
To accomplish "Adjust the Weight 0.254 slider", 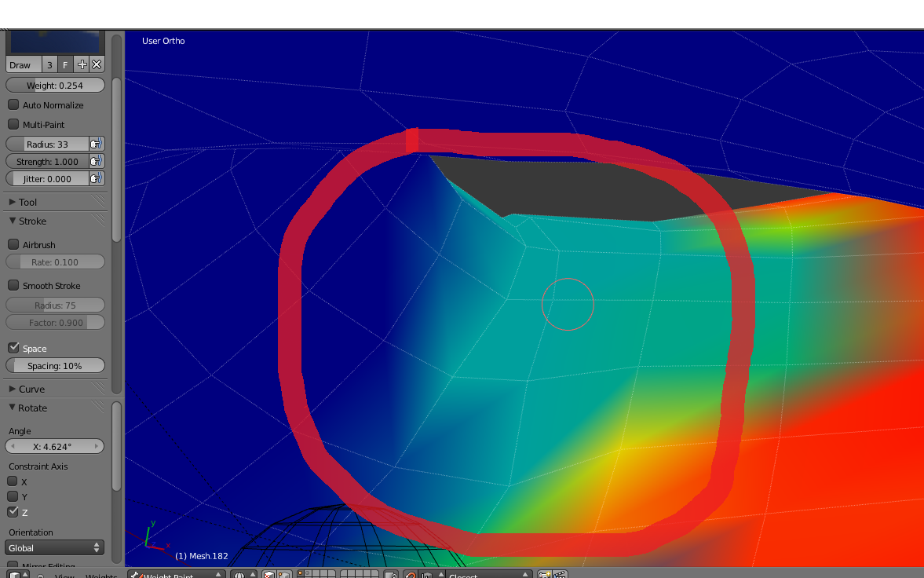I will click(56, 85).
